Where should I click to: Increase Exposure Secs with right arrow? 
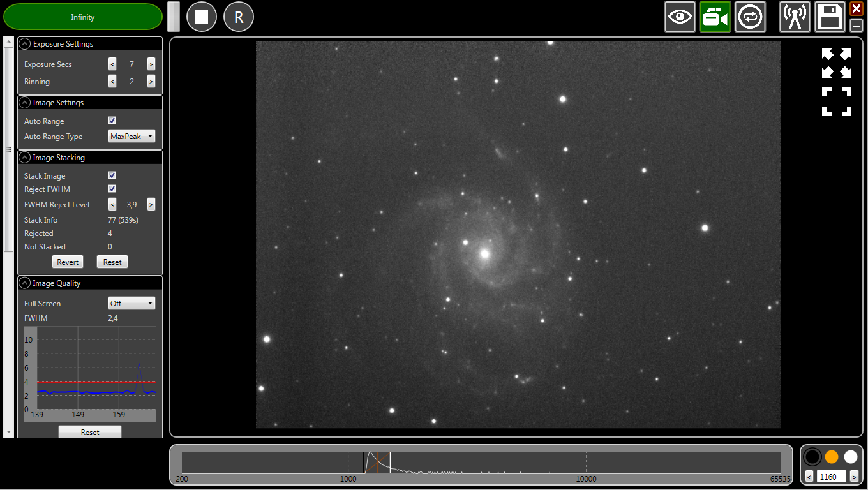click(151, 64)
